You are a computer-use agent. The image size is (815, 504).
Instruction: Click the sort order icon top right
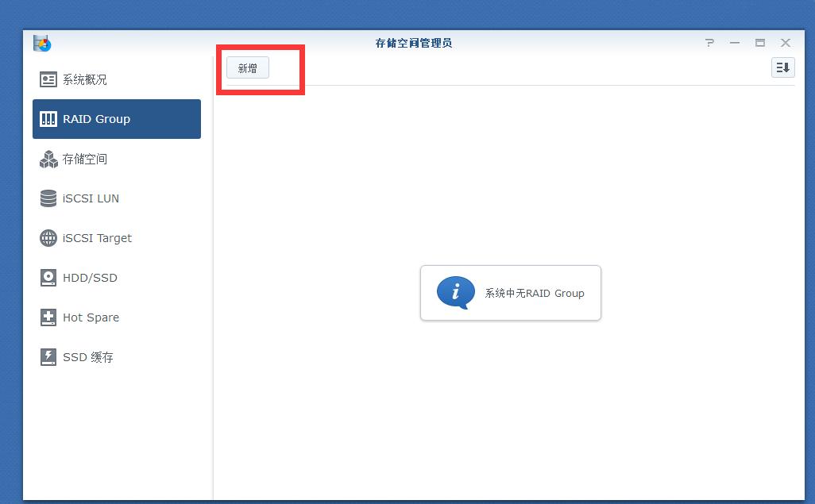(x=782, y=67)
